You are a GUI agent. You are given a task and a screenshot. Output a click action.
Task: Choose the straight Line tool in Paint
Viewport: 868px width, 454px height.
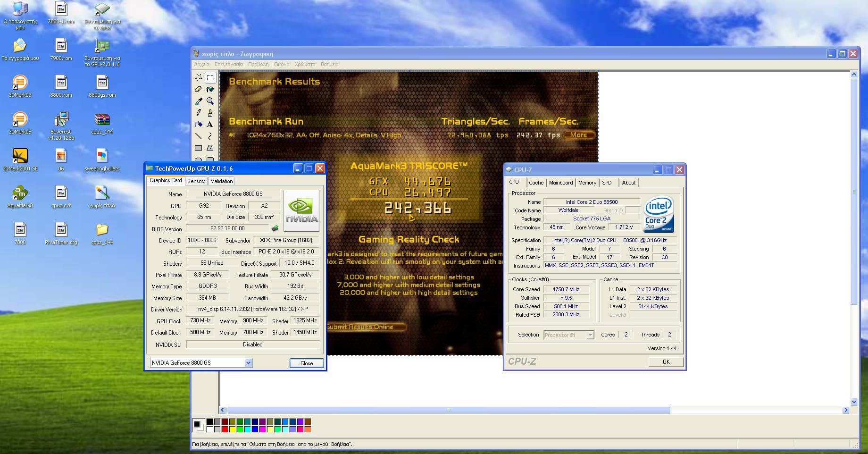pos(199,136)
